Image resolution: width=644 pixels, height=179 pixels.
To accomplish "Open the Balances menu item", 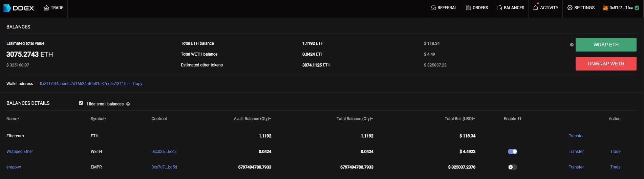I will pos(511,8).
